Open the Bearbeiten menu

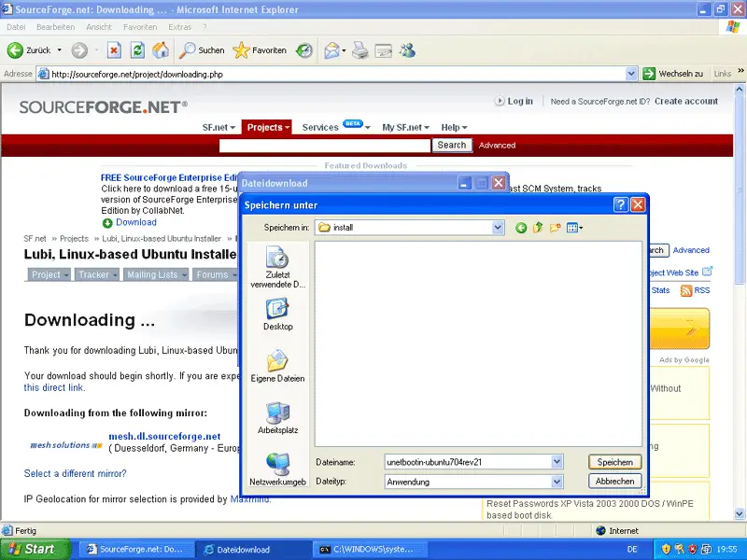pyautogui.click(x=56, y=27)
